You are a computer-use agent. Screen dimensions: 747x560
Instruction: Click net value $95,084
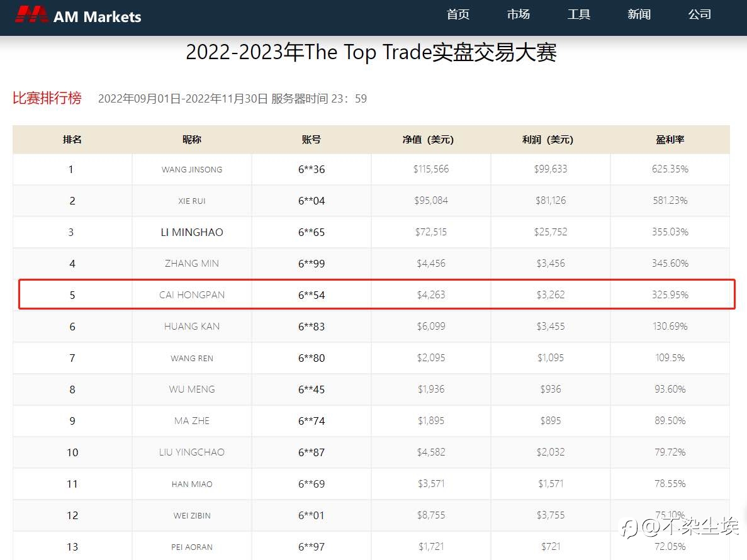click(x=431, y=201)
